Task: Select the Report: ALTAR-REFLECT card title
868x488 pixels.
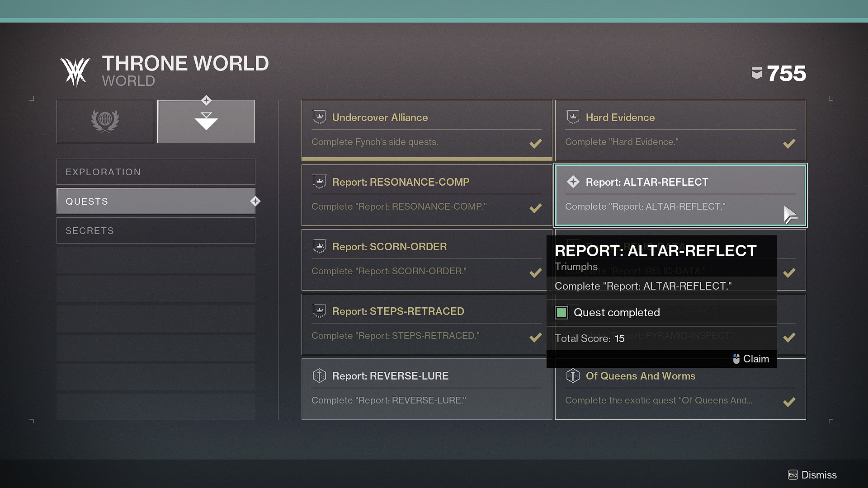Action: coord(647,182)
